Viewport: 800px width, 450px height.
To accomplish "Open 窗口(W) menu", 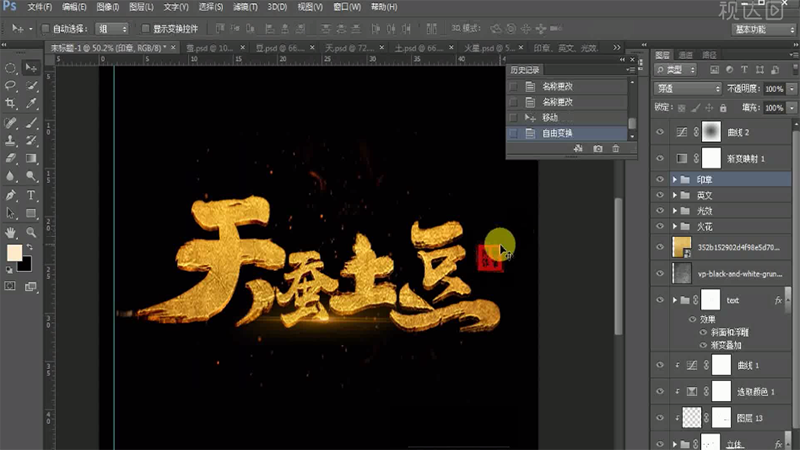I will coord(347,7).
